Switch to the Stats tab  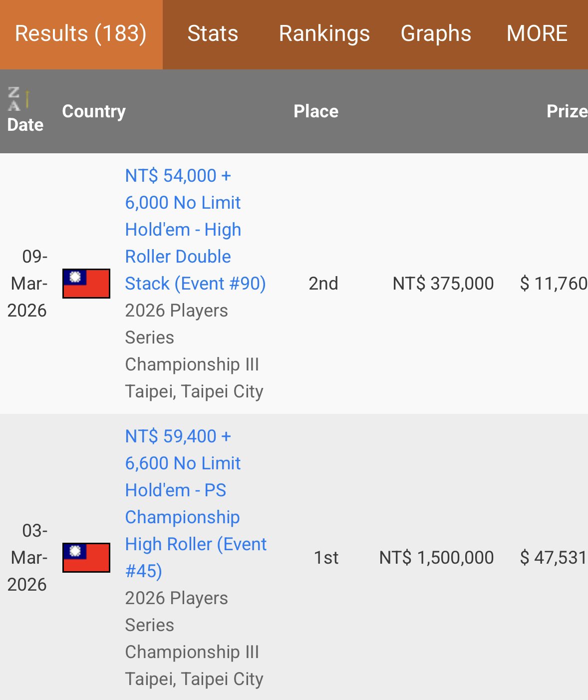click(x=213, y=34)
